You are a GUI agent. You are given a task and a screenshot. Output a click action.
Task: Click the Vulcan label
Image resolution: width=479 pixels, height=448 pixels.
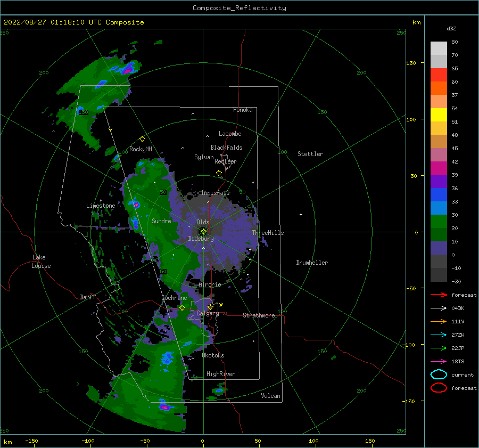pos(271,396)
